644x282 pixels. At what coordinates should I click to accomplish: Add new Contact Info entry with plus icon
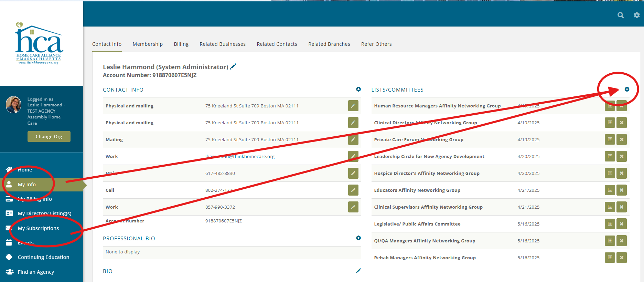[x=358, y=89]
